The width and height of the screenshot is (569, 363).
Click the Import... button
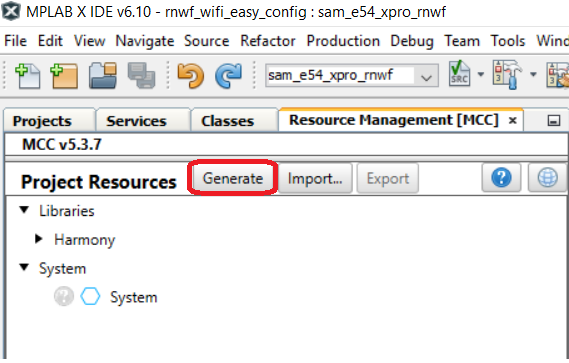(x=315, y=178)
